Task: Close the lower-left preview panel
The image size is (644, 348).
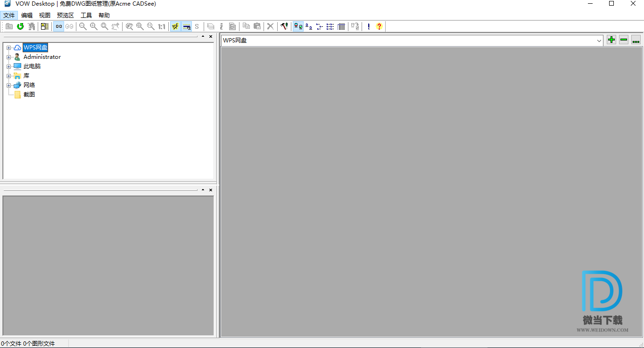Action: click(211, 190)
